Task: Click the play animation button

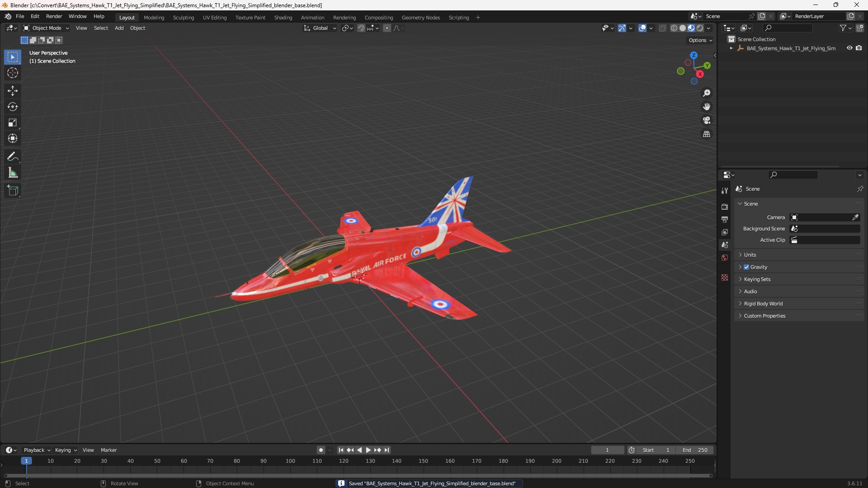Action: [x=368, y=450]
